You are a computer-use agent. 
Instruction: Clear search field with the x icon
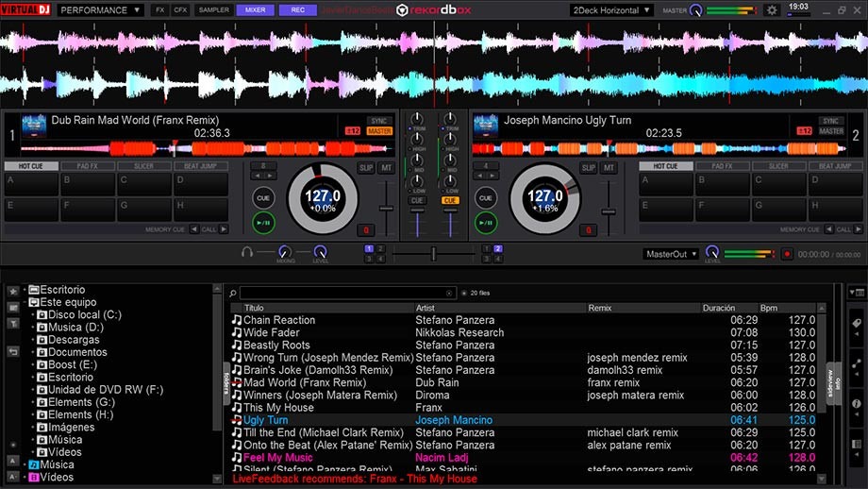[x=449, y=293]
